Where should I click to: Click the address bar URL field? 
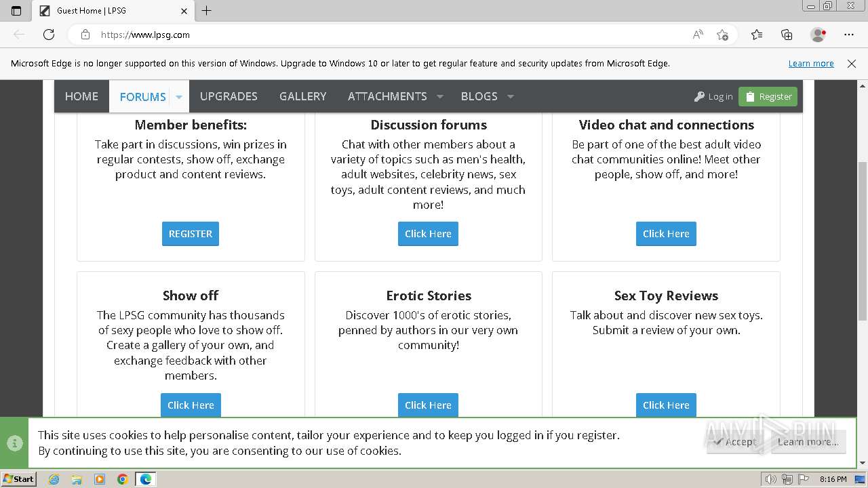pyautogui.click(x=393, y=35)
